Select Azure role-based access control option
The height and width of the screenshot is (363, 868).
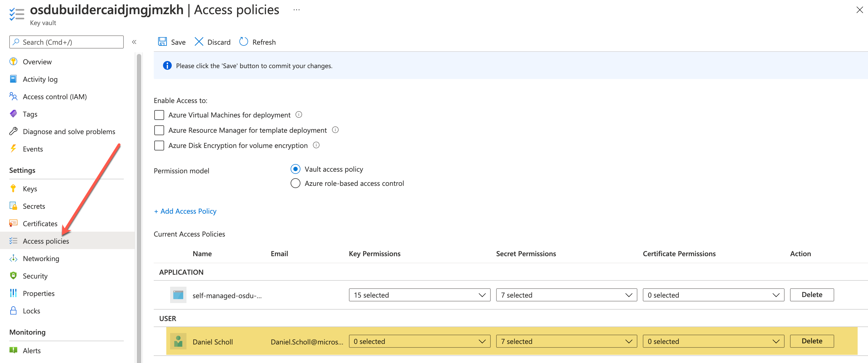(295, 183)
